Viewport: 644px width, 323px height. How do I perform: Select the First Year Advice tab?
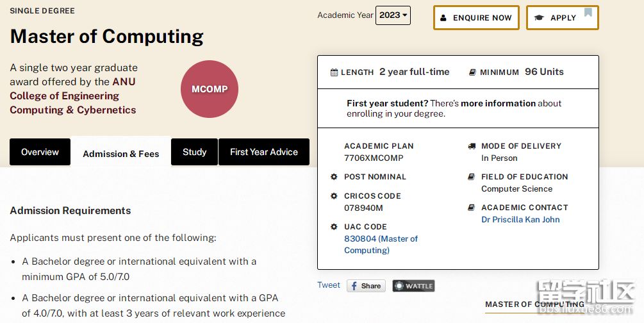[x=263, y=152]
